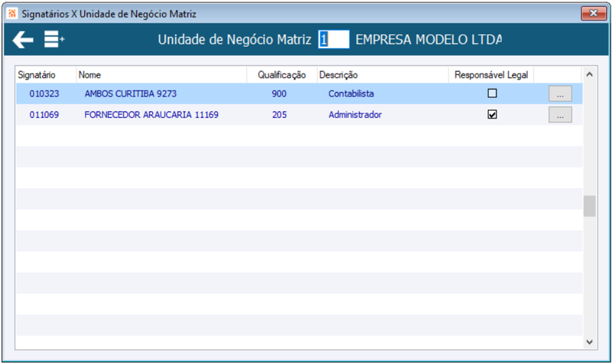Click the Administrador description cell
The image size is (612, 364).
pos(355,115)
